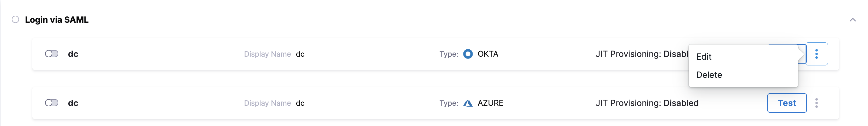This screenshot has width=868, height=126.
Task: Enable the switch on the AZURE provider row
Action: (x=52, y=103)
